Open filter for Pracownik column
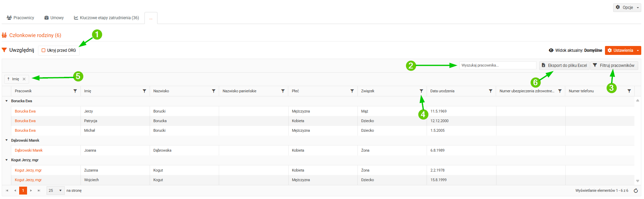The image size is (644, 199). [x=75, y=91]
